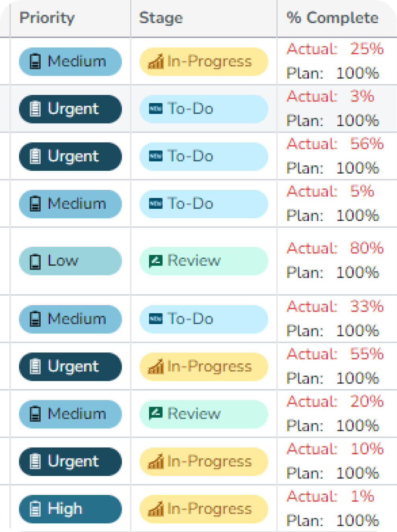397x532 pixels.
Task: Open To-Do stage badge in the 56% actual row
Action: tap(203, 156)
